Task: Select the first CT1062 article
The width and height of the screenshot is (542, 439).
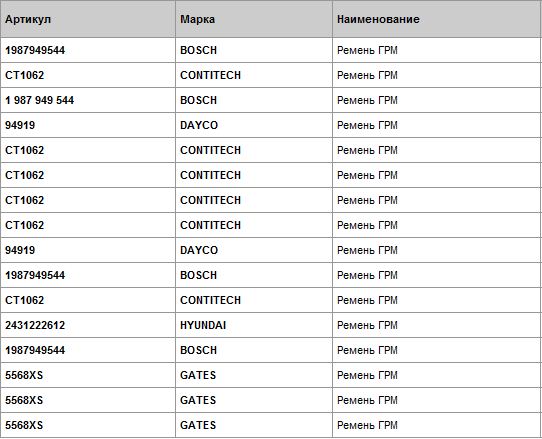Action: (x=25, y=75)
